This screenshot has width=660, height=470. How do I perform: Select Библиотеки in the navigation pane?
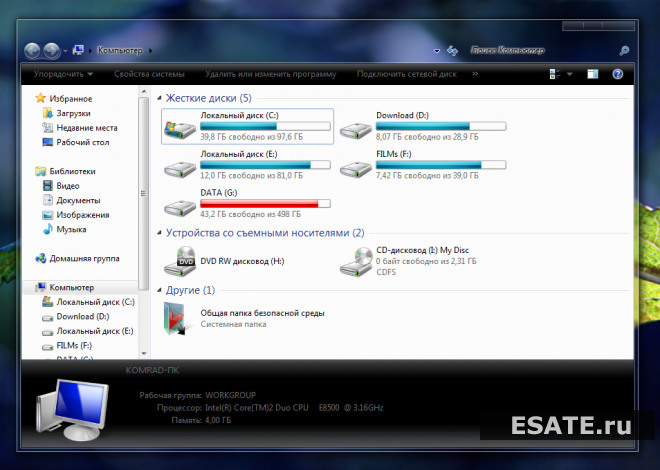[x=72, y=171]
